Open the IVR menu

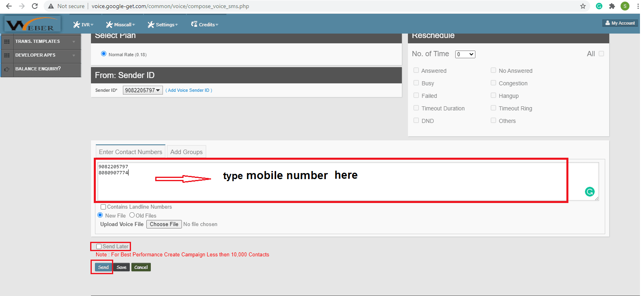point(83,25)
